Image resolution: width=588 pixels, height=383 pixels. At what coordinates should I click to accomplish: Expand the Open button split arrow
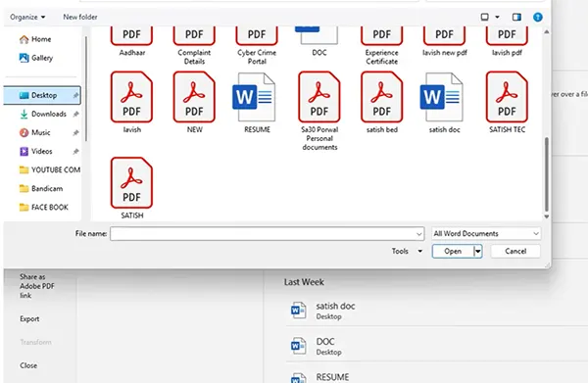coord(478,251)
